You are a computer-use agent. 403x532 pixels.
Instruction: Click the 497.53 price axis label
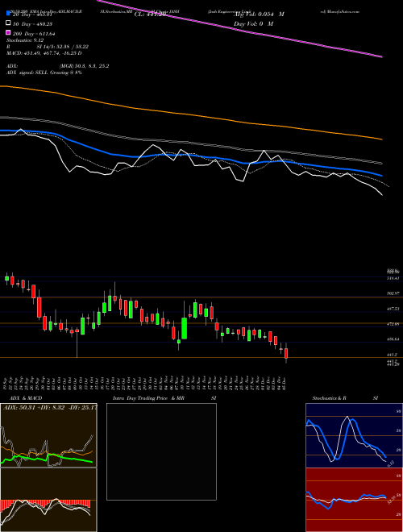393,309
